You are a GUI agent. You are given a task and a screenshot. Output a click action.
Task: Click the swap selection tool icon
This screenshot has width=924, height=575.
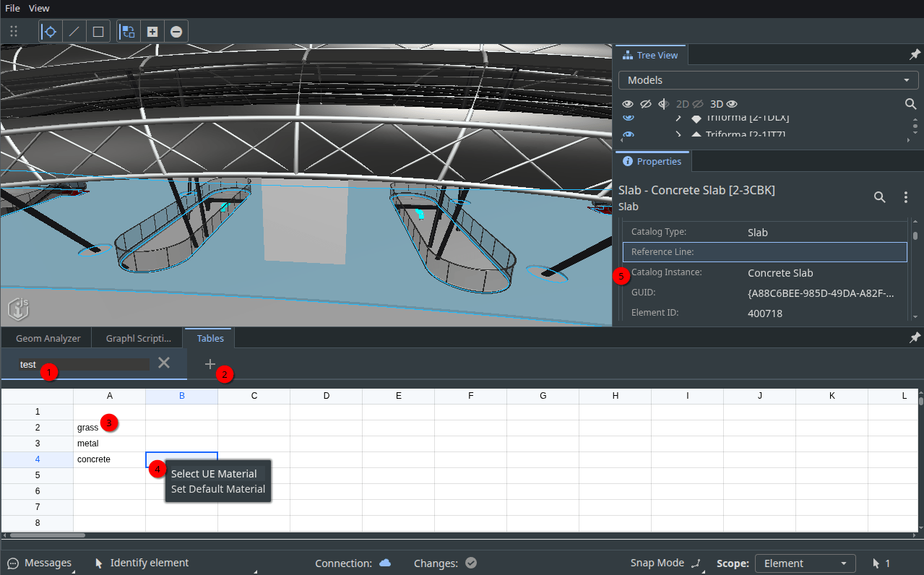[x=128, y=31]
